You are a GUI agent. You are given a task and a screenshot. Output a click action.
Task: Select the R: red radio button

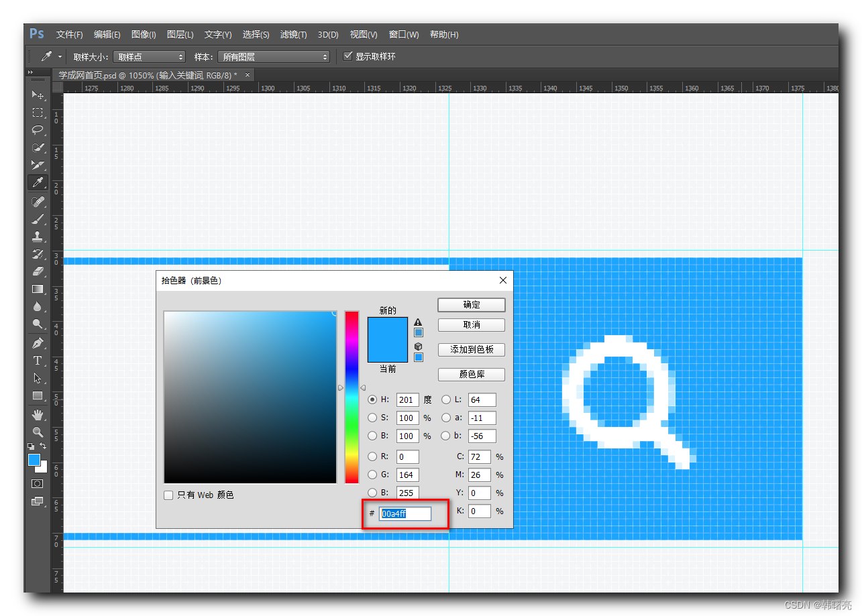(x=372, y=456)
